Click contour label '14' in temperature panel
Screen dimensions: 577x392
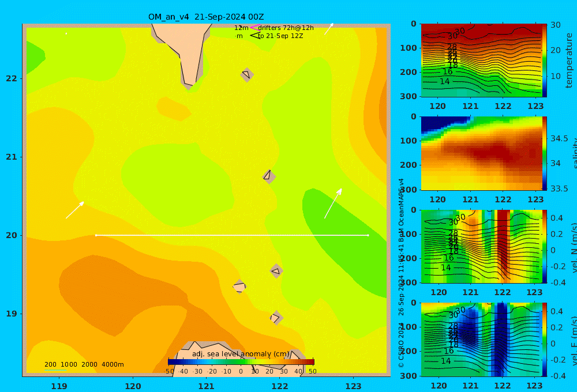445,81
